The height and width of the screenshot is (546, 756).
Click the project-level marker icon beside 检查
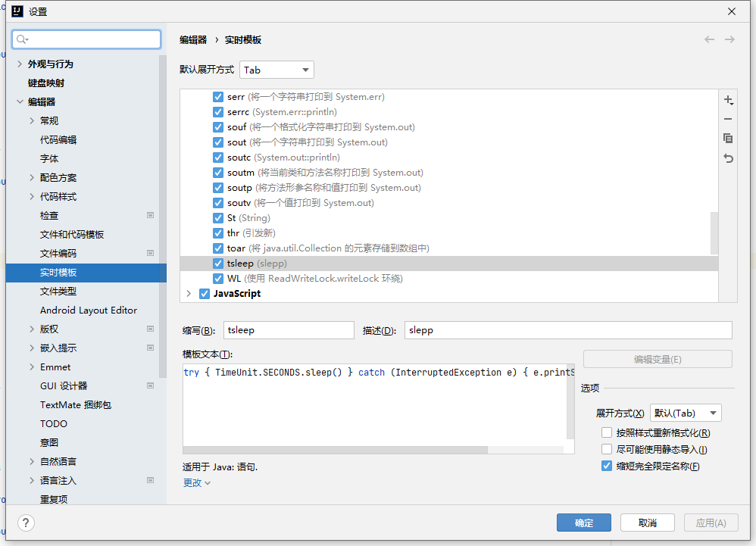click(151, 215)
